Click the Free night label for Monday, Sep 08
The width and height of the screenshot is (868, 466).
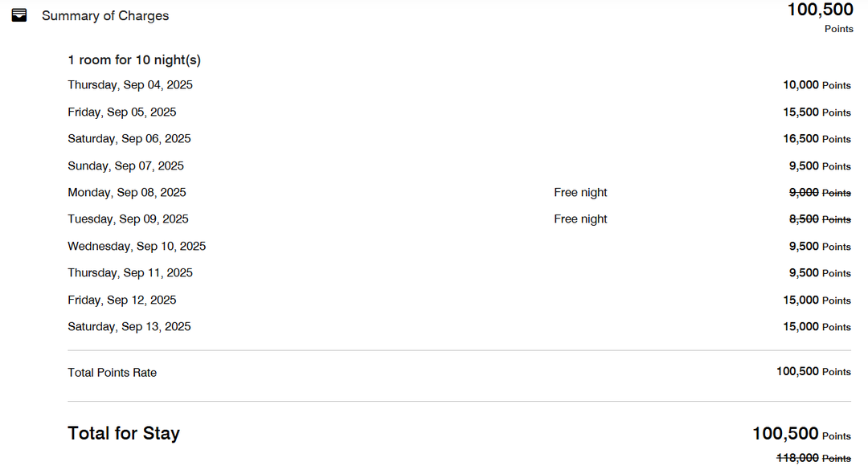coord(580,193)
